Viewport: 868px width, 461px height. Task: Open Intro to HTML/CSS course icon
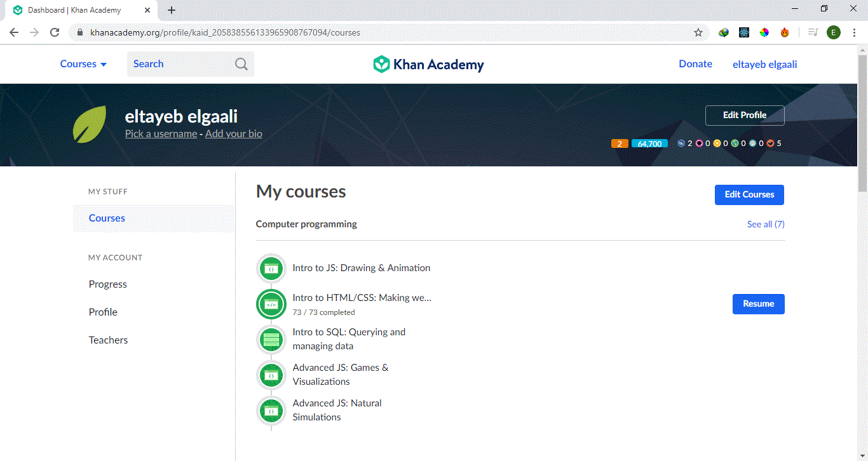(271, 304)
